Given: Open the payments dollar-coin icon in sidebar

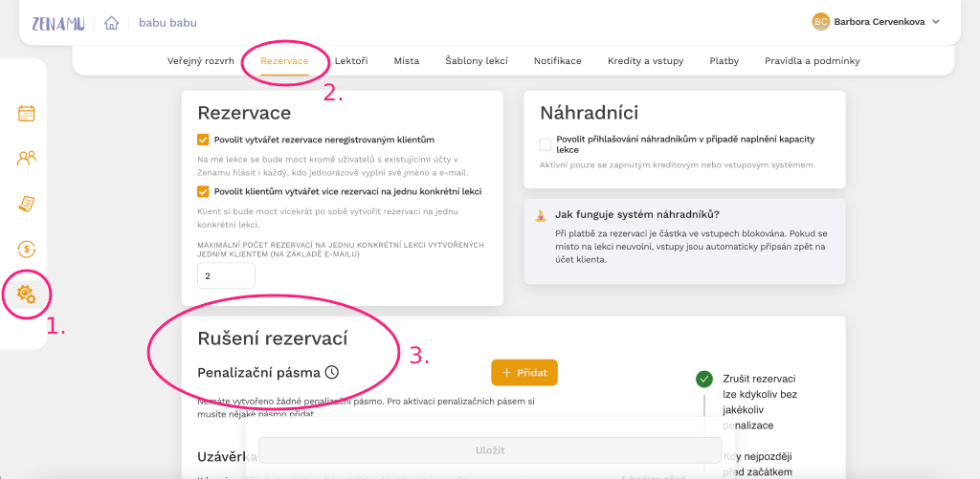Looking at the screenshot, I should [26, 250].
